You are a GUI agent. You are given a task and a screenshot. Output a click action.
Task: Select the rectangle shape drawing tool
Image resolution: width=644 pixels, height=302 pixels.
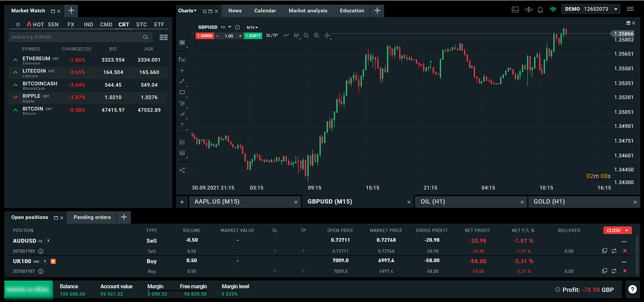pyautogui.click(x=182, y=92)
